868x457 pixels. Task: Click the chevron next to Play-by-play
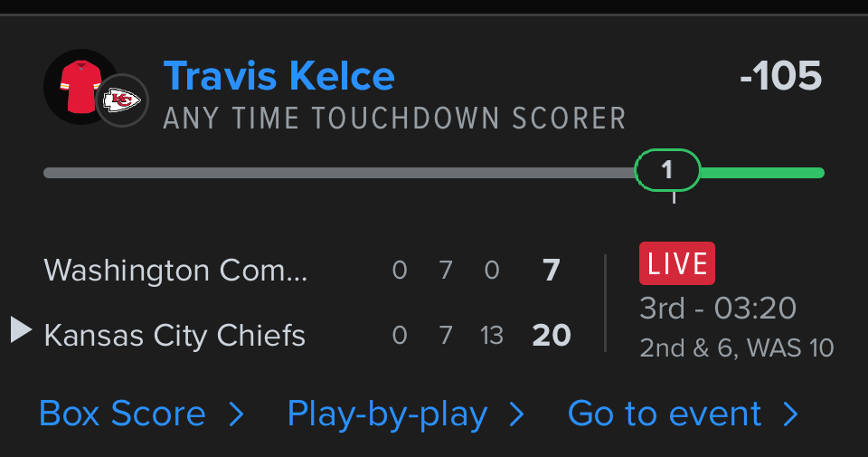[516, 414]
